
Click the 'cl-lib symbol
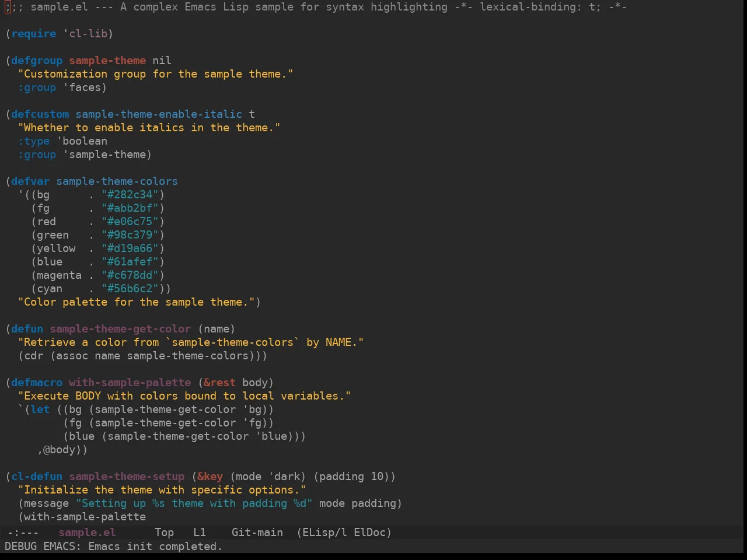click(85, 33)
